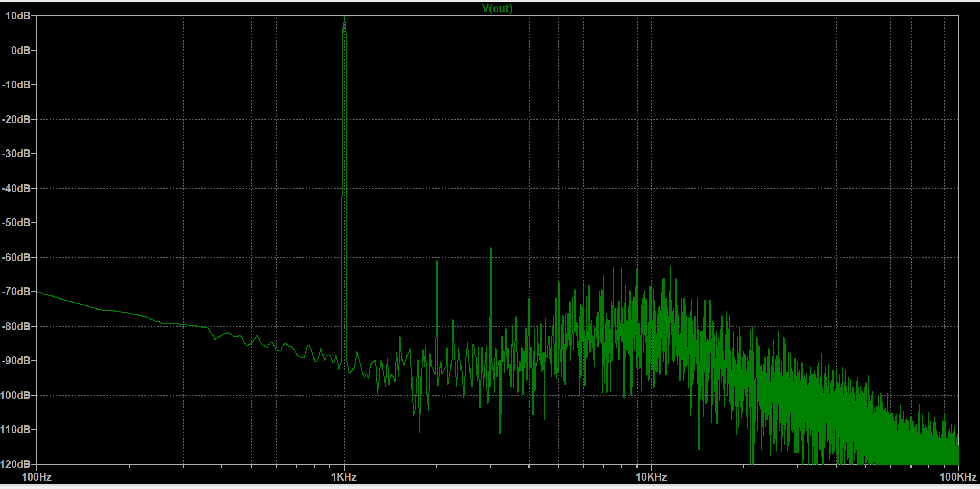Viewport: 980px width, 489px height.
Task: Click the -90dB axis label
Action: [x=16, y=361]
